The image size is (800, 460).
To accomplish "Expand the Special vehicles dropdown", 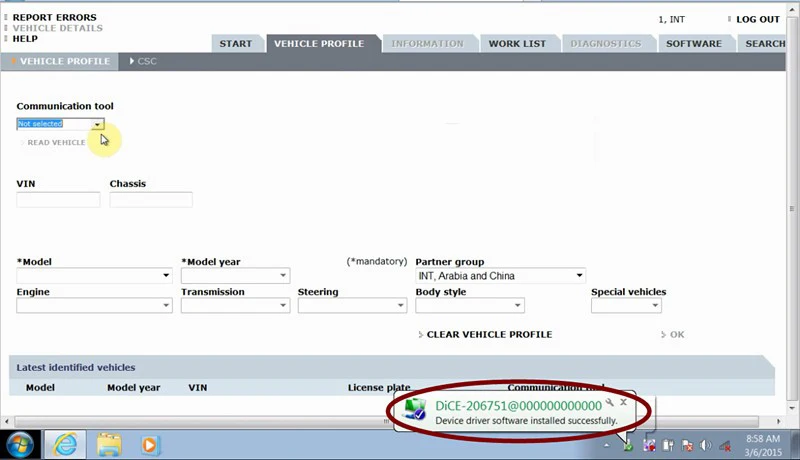I will pyautogui.click(x=655, y=305).
